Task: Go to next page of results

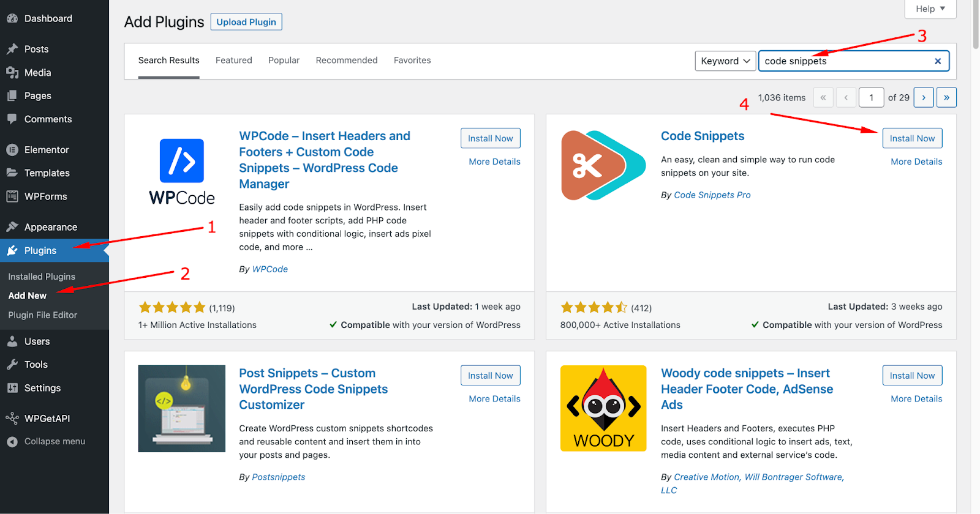Action: (924, 97)
